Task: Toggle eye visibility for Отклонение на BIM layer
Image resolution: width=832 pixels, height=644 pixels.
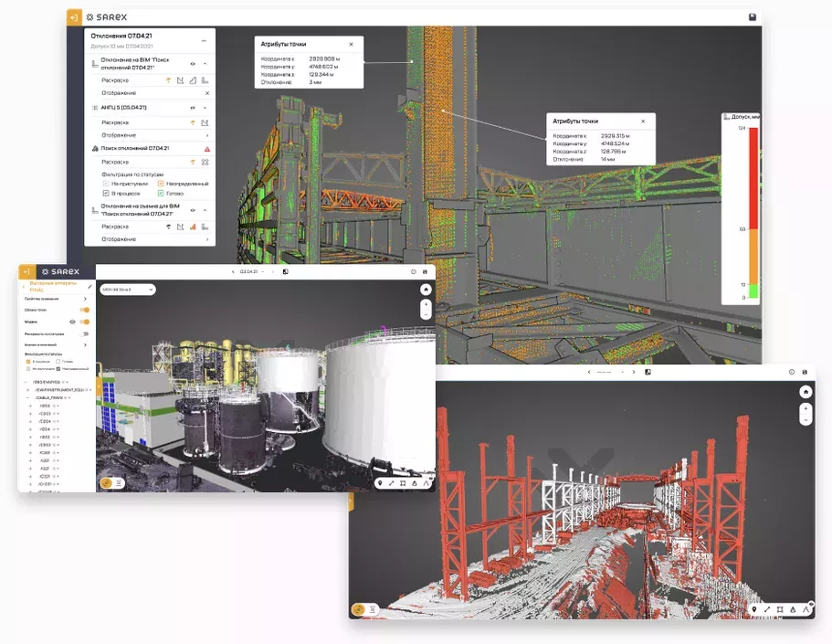Action: point(192,64)
